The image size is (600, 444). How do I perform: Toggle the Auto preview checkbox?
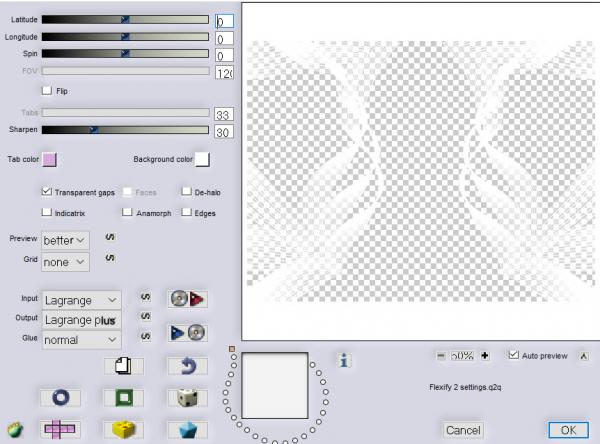[514, 354]
